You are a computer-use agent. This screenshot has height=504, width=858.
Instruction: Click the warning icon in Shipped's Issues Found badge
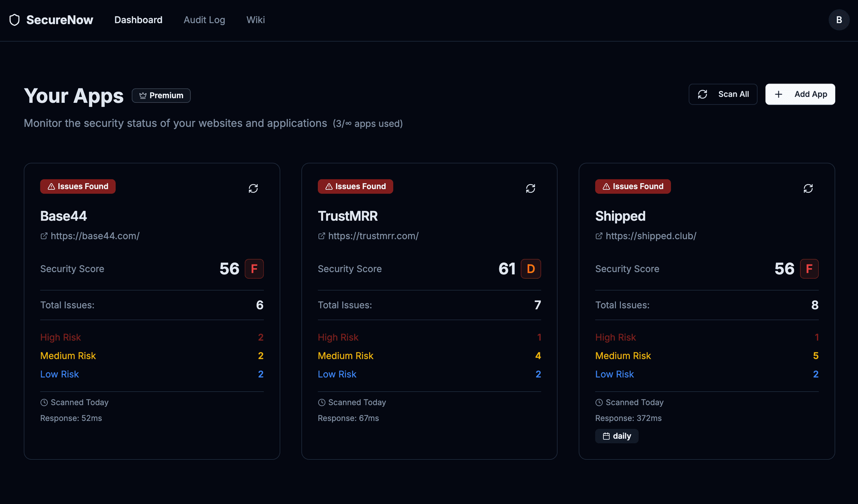coord(606,186)
